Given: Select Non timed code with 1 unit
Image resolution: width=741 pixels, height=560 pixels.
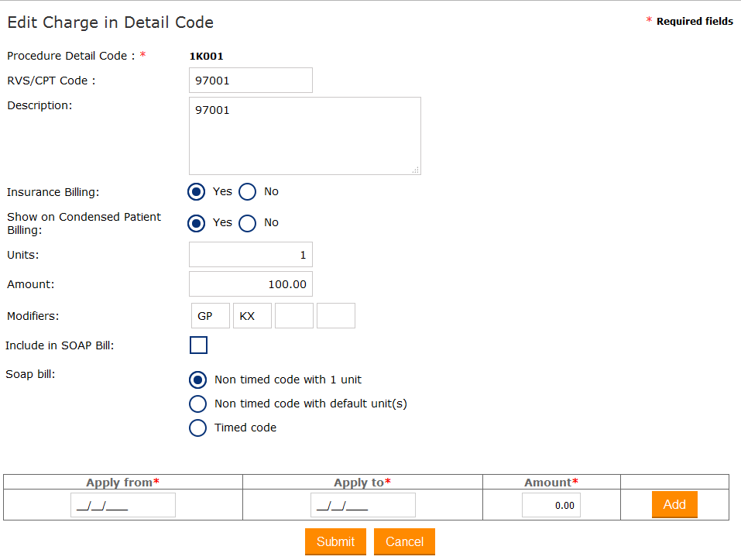Looking at the screenshot, I should [x=198, y=380].
